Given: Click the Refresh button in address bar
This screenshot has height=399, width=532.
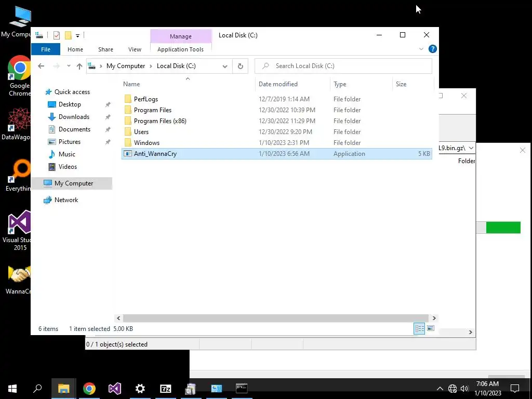Looking at the screenshot, I should click(240, 66).
